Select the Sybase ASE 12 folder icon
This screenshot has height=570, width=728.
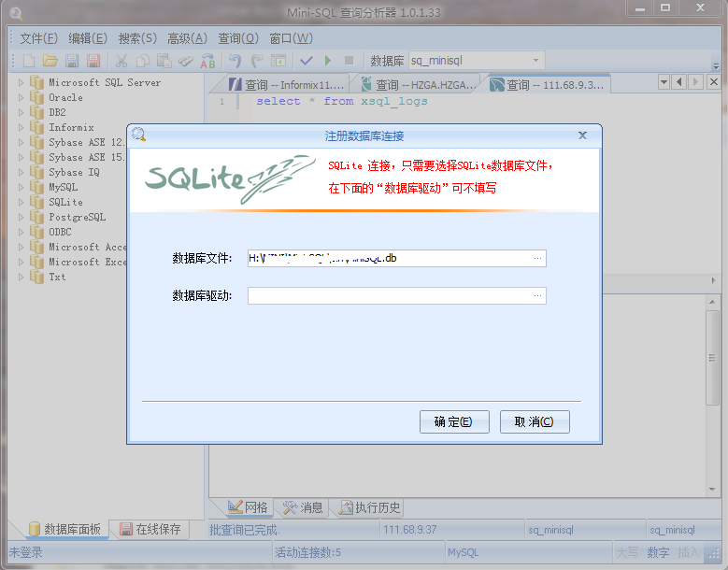coord(36,142)
